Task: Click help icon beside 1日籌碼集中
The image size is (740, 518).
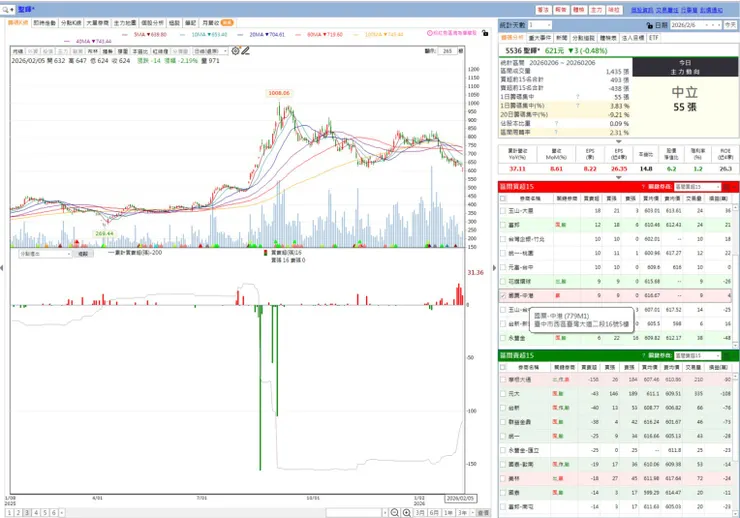Action: click(578, 97)
